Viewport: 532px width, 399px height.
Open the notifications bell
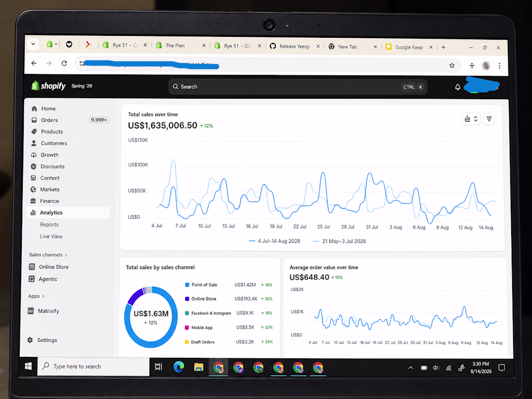(458, 87)
